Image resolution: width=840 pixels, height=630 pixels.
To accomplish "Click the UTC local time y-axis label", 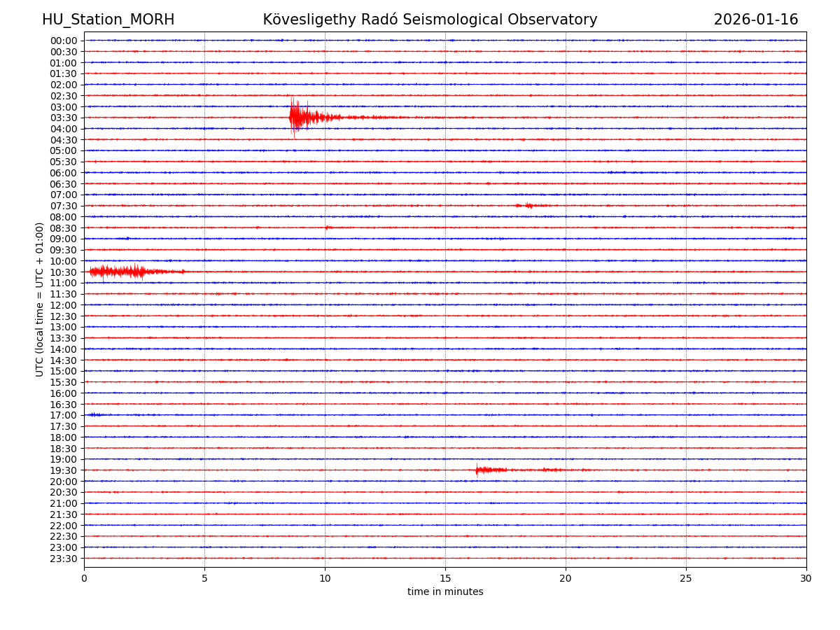I will (40, 299).
